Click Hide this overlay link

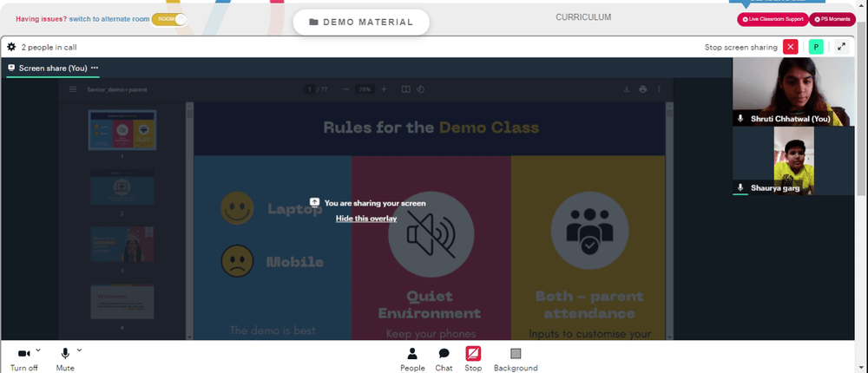click(366, 219)
